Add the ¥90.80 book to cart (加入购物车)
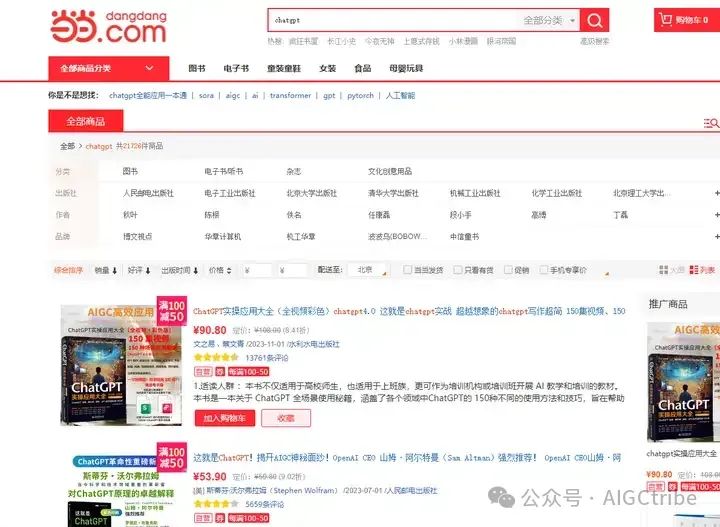This screenshot has height=527, width=720. [x=225, y=418]
